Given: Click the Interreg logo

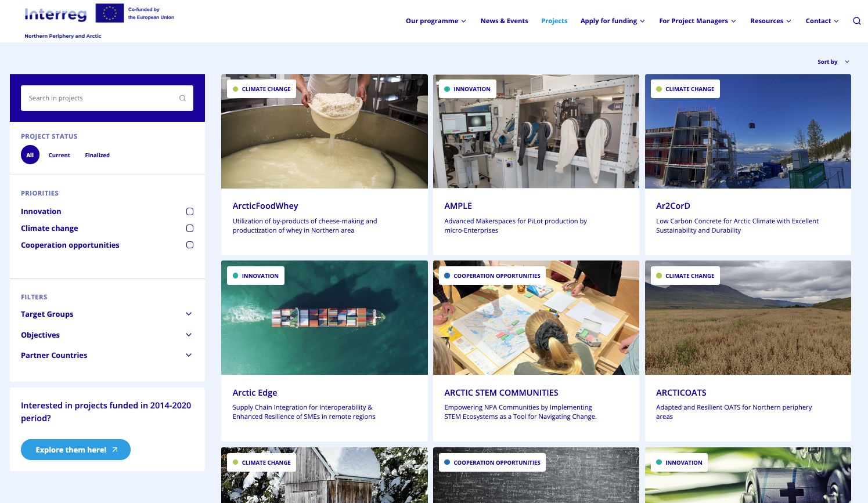Looking at the screenshot, I should [x=56, y=15].
